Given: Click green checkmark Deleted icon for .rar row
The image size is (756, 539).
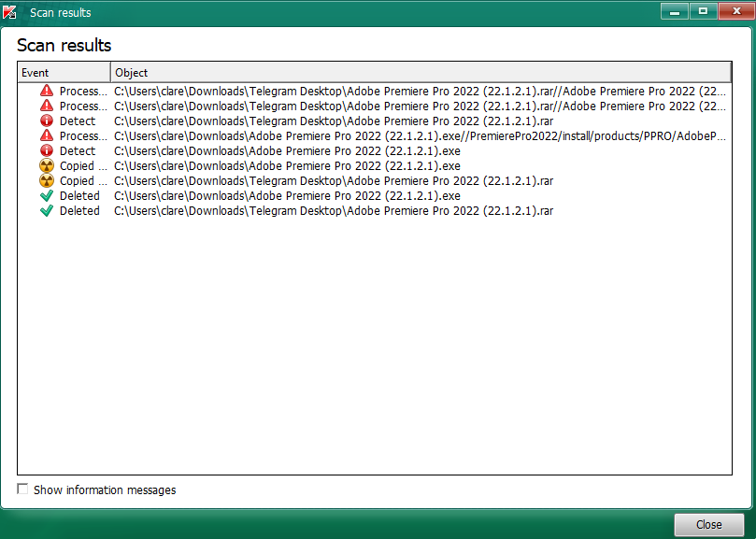Looking at the screenshot, I should 47,211.
